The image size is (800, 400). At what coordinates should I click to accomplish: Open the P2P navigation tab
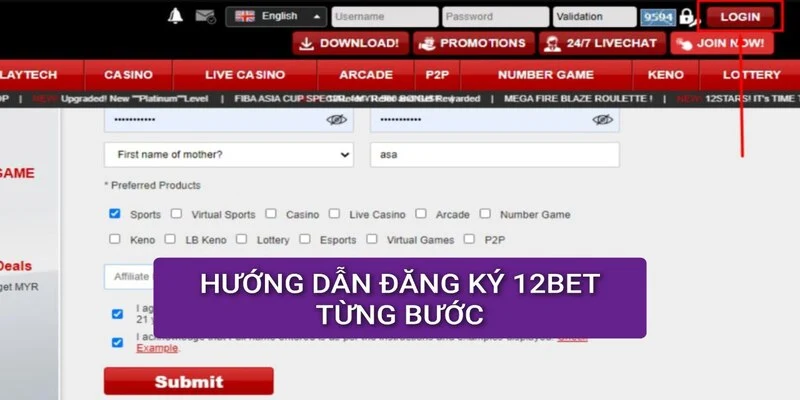(x=437, y=75)
